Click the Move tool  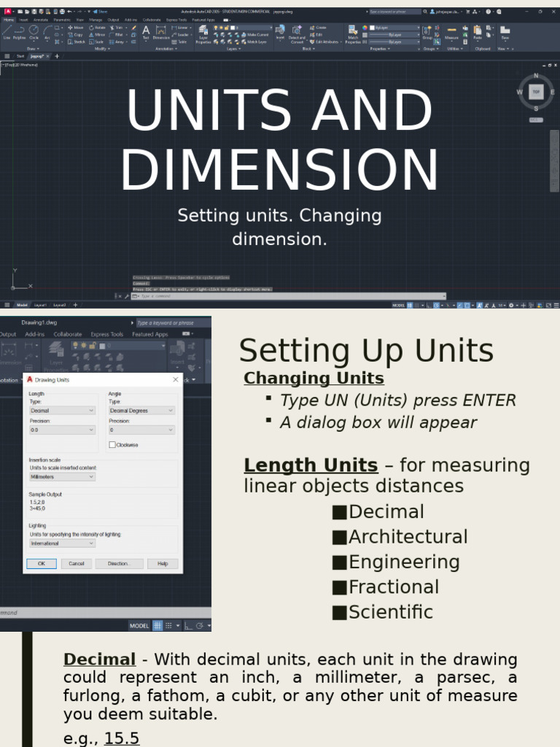point(76,28)
